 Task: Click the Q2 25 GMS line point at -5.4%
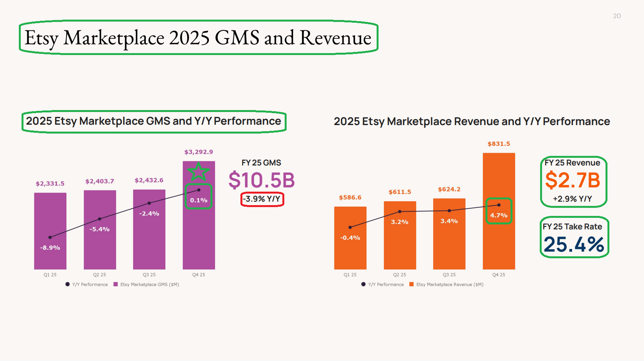(x=100, y=219)
